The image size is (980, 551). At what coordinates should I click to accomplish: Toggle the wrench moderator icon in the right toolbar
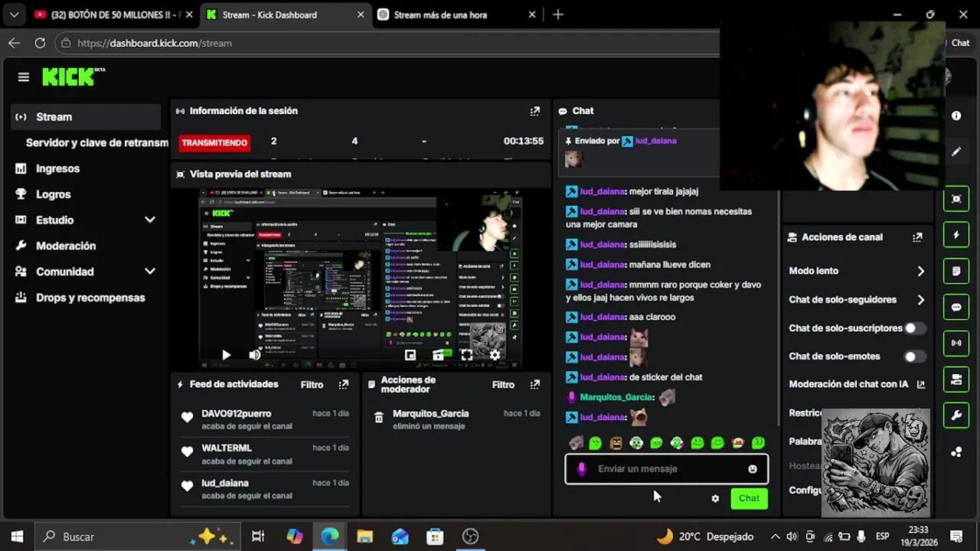(x=956, y=416)
